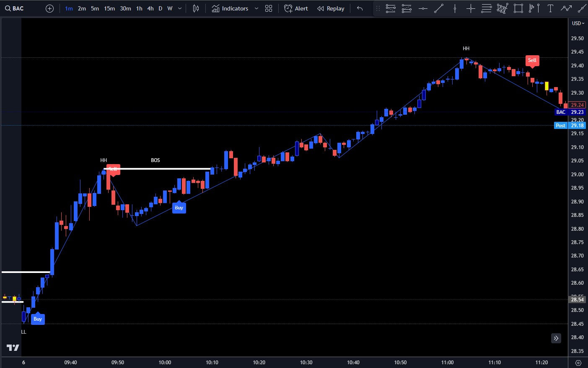Viewport: 588px width, 368px height.
Task: Activate the Text annotation tool
Action: point(550,8)
